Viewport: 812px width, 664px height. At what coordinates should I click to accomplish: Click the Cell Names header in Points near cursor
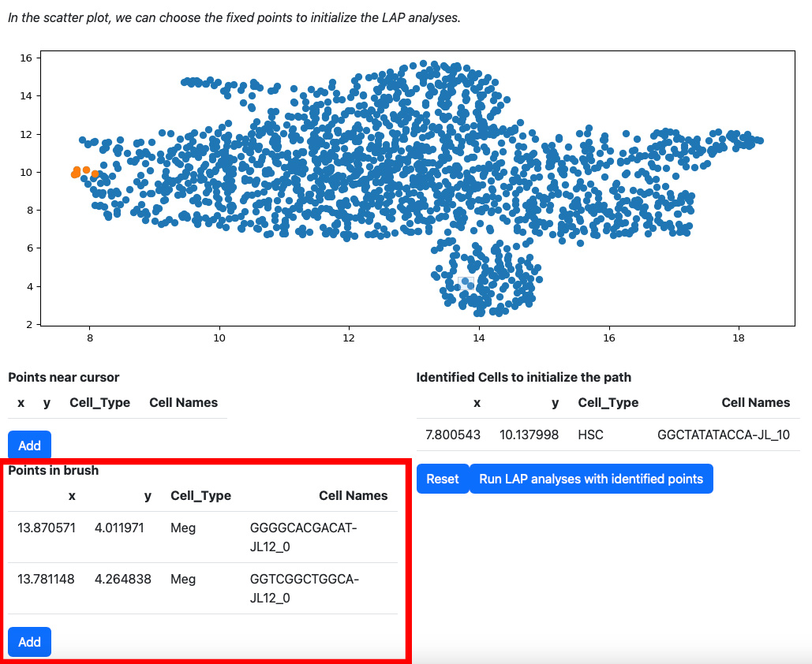(x=183, y=403)
